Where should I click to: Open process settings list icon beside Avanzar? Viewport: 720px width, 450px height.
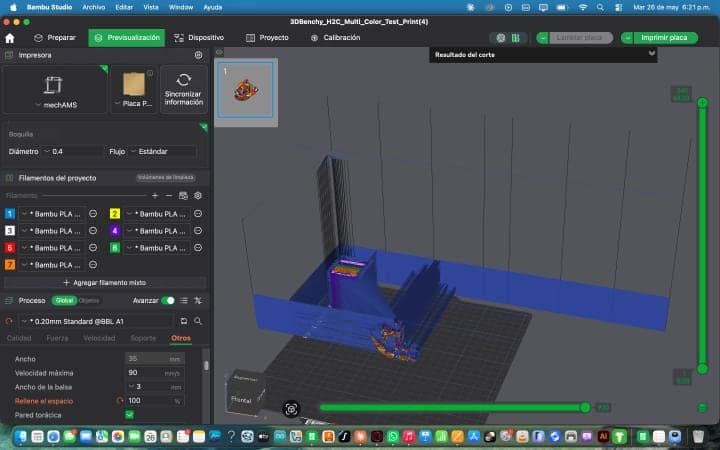pos(184,301)
